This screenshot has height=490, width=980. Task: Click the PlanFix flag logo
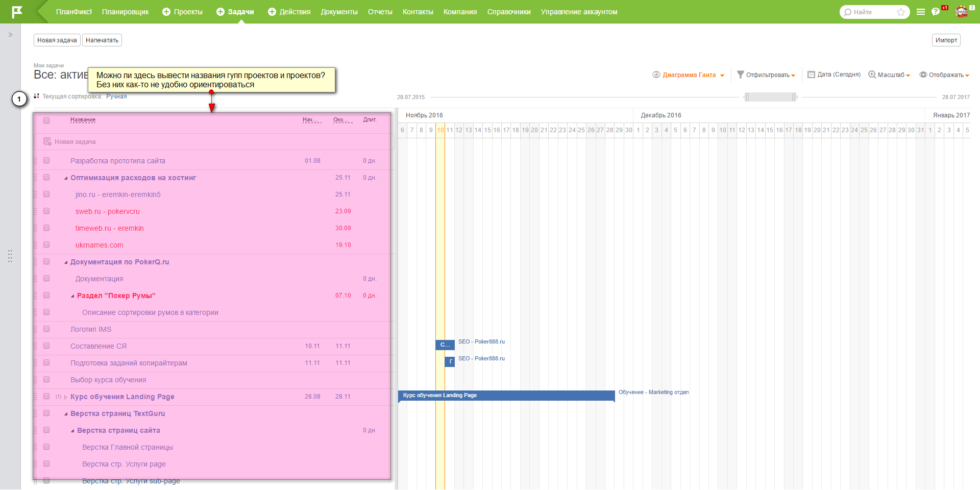click(x=17, y=12)
